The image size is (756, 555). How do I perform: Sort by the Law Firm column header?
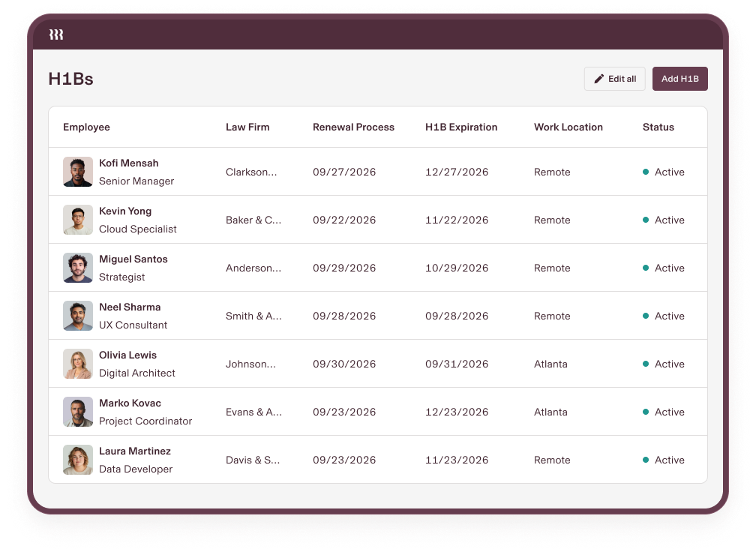247,127
